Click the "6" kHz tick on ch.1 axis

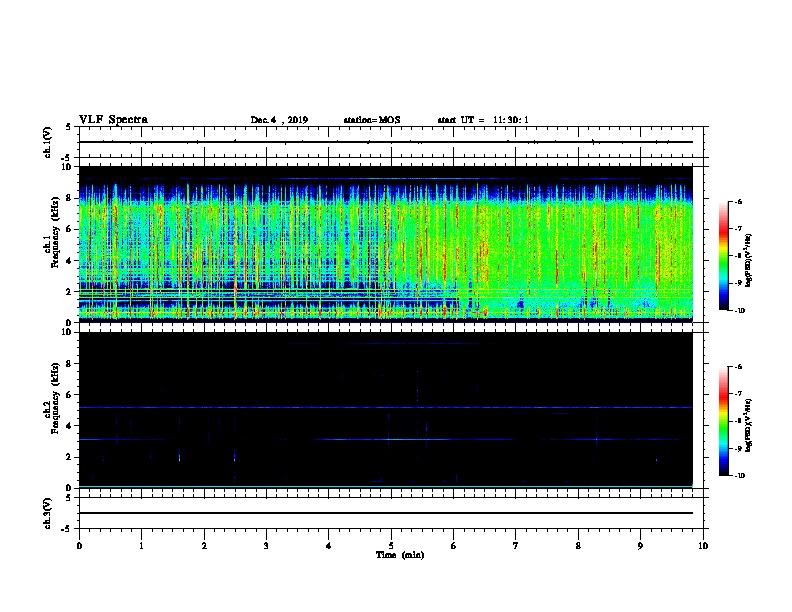point(70,229)
